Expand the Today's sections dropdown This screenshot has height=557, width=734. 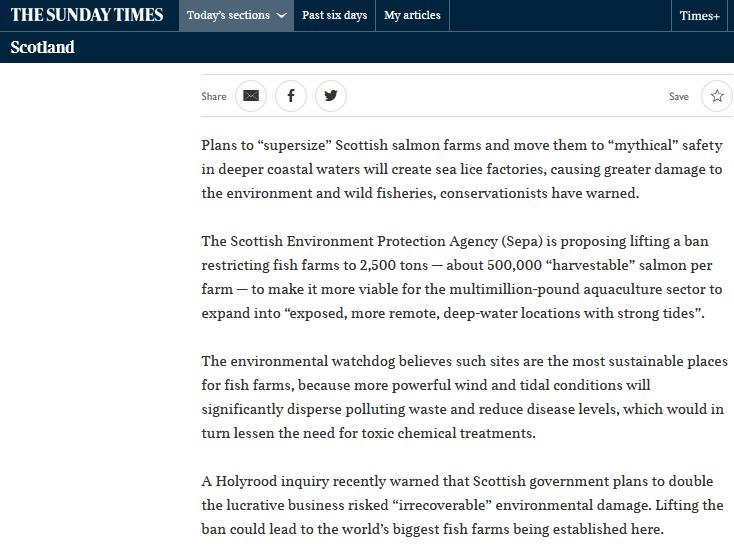click(236, 16)
